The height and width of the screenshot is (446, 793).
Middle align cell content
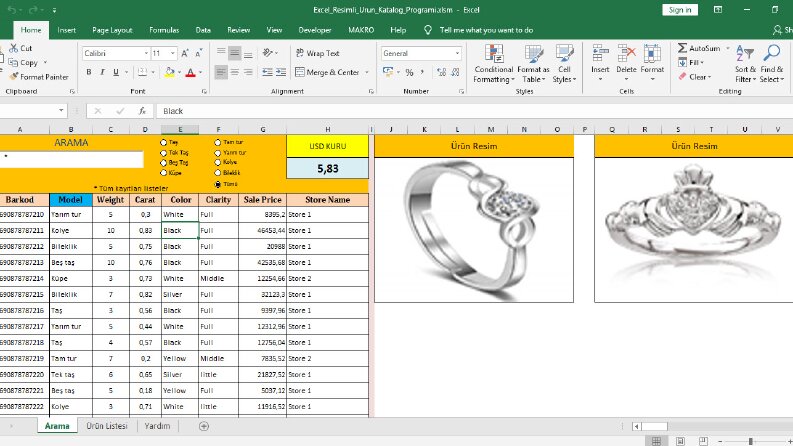[235, 53]
